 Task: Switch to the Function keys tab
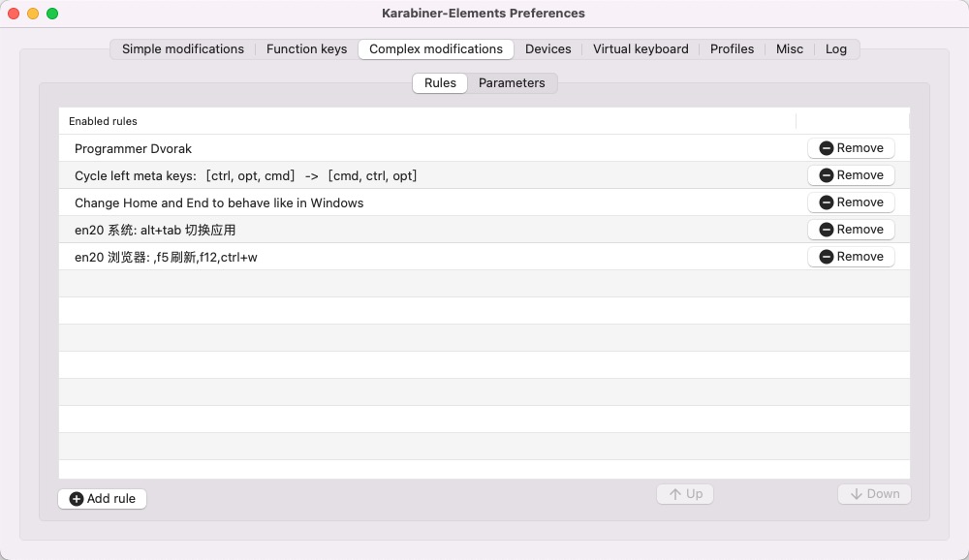coord(306,48)
